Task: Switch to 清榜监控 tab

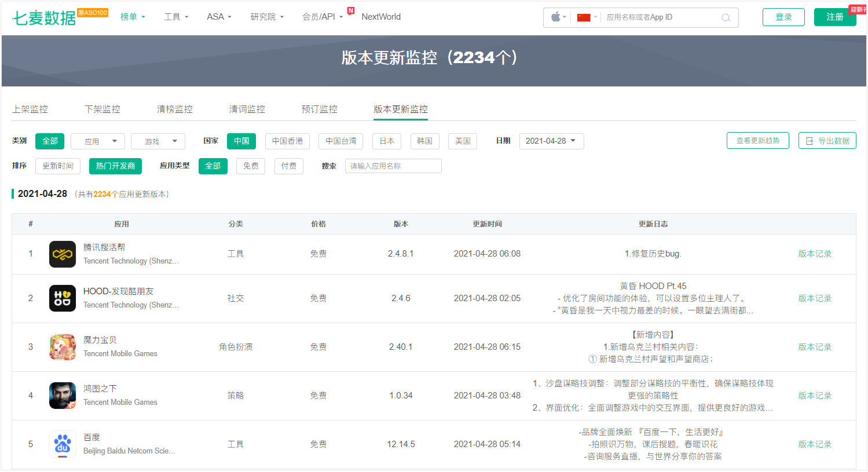Action: tap(175, 109)
